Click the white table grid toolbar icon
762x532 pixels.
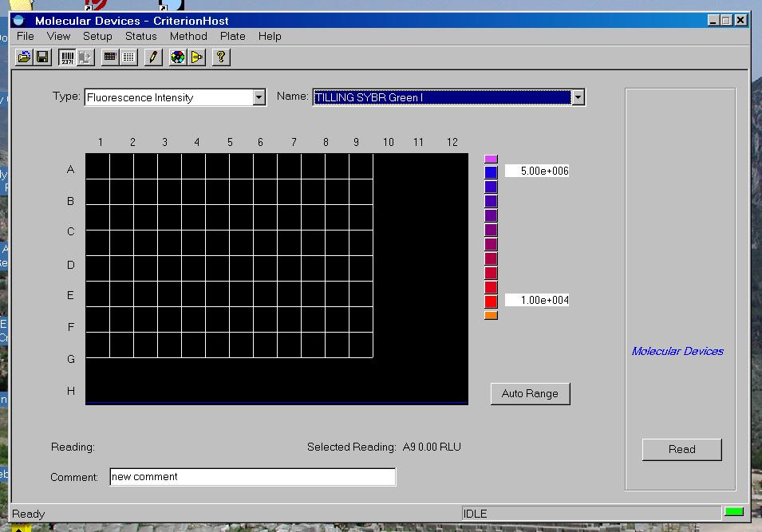pos(128,57)
